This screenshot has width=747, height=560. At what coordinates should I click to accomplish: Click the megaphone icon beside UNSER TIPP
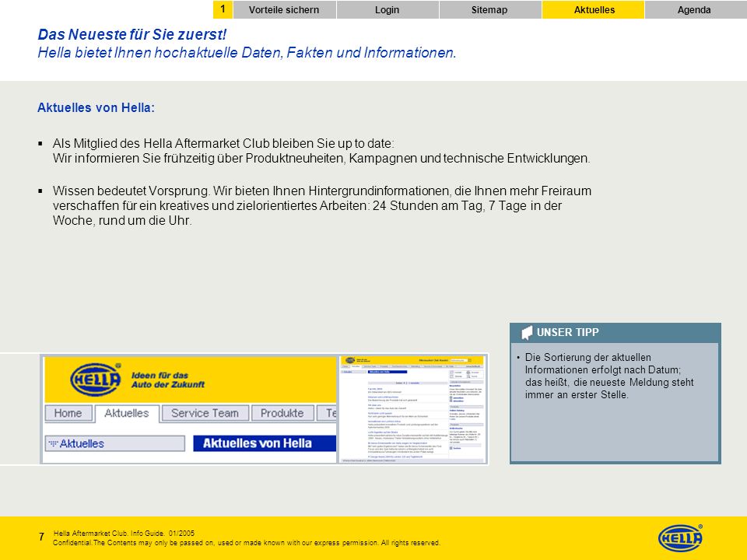[x=527, y=333]
